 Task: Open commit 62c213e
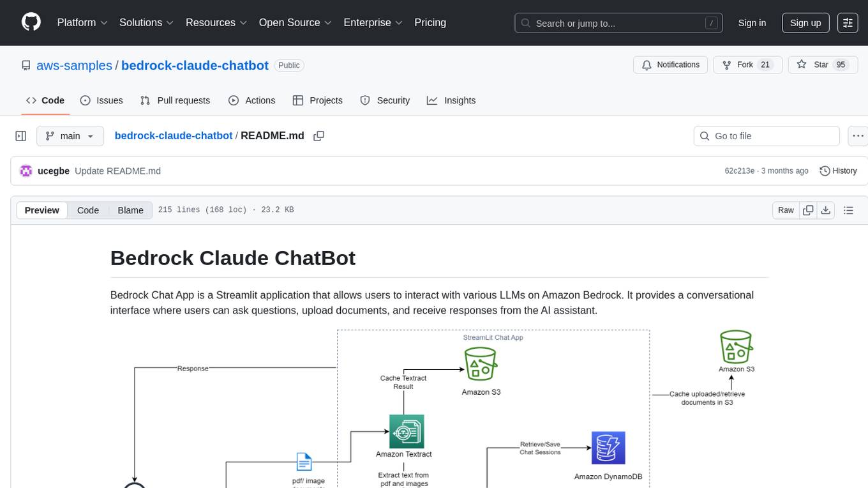(740, 171)
